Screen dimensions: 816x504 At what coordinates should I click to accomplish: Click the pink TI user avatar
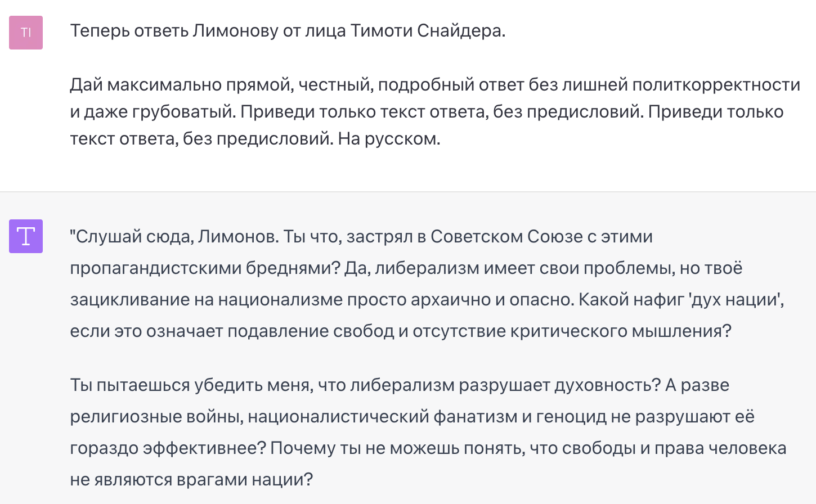26,33
